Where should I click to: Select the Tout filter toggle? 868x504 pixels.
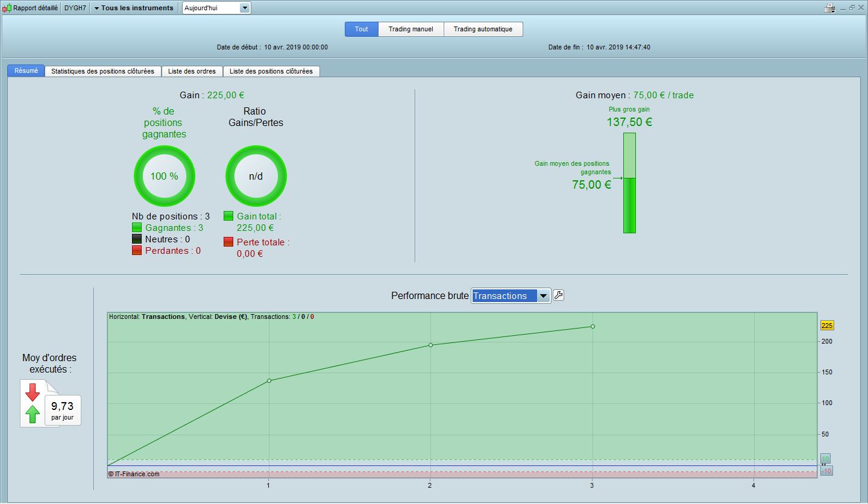point(361,29)
